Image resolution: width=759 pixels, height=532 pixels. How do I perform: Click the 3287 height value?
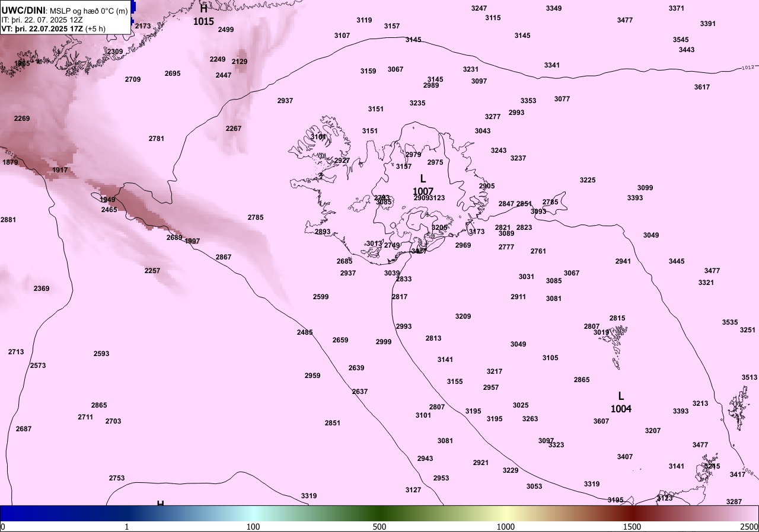(734, 502)
